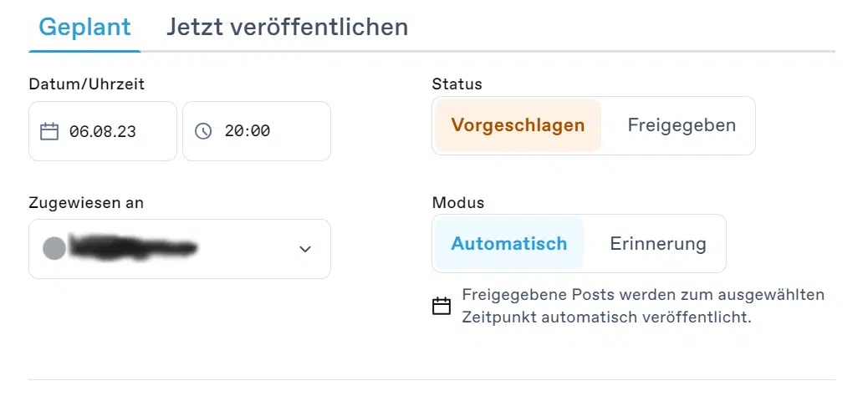868x411 pixels.
Task: Set status to Freigegeben
Action: [682, 125]
